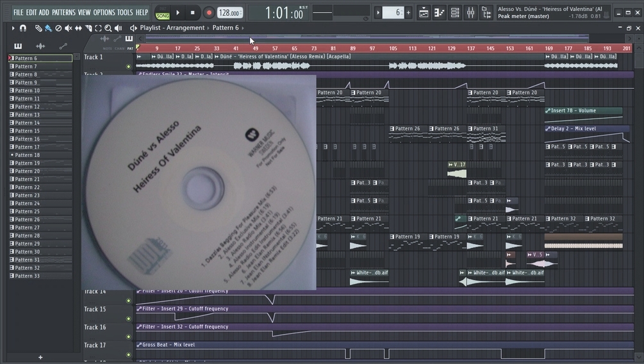Open Pattern 6 breadcrumb dropdown
This screenshot has width=644, height=364.
click(x=226, y=28)
